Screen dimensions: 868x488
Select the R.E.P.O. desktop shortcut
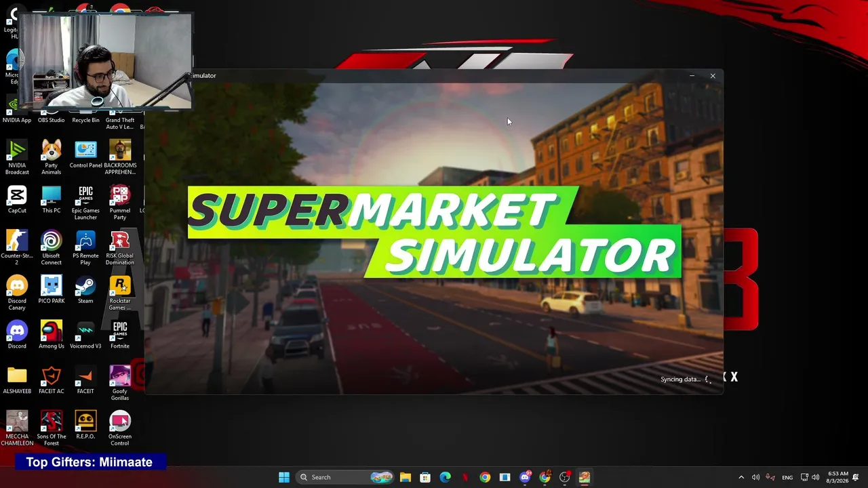click(85, 426)
